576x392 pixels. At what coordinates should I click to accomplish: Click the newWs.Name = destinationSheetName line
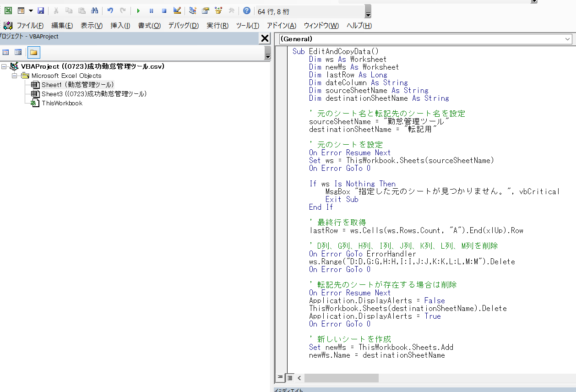coord(377,355)
